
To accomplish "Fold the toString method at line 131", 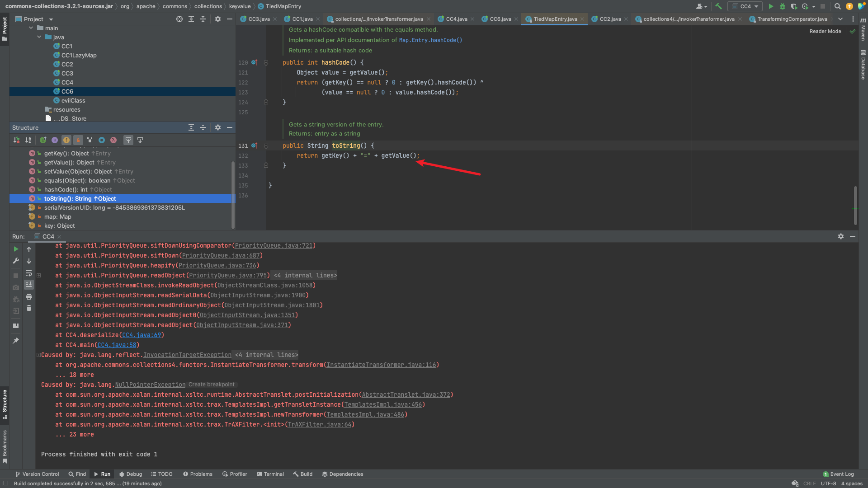I will pos(266,146).
